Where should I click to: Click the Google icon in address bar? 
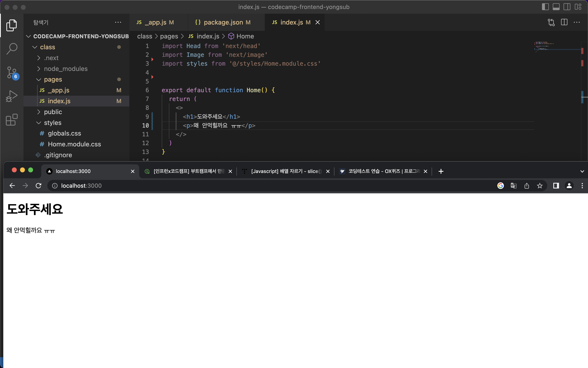click(501, 186)
